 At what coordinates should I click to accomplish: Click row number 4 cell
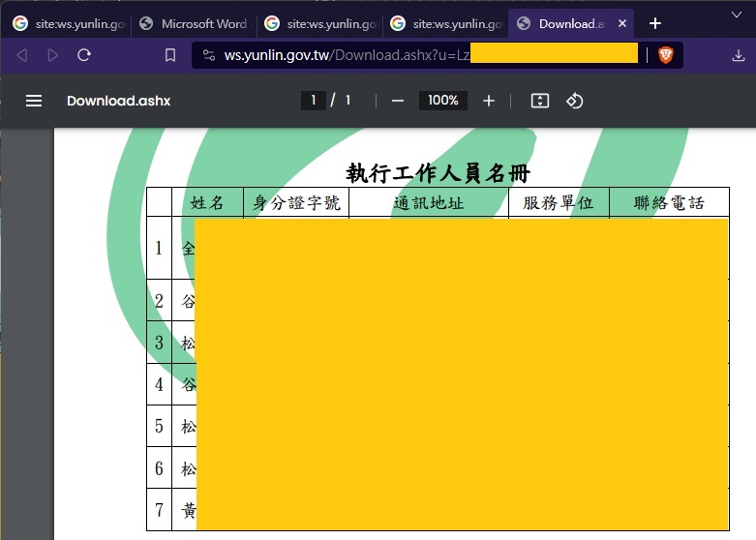[x=159, y=384]
